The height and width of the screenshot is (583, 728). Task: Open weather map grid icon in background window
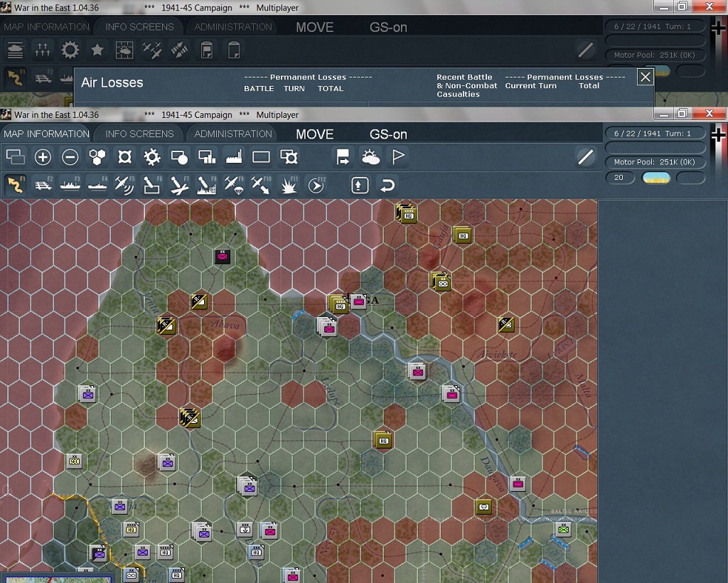point(124,50)
